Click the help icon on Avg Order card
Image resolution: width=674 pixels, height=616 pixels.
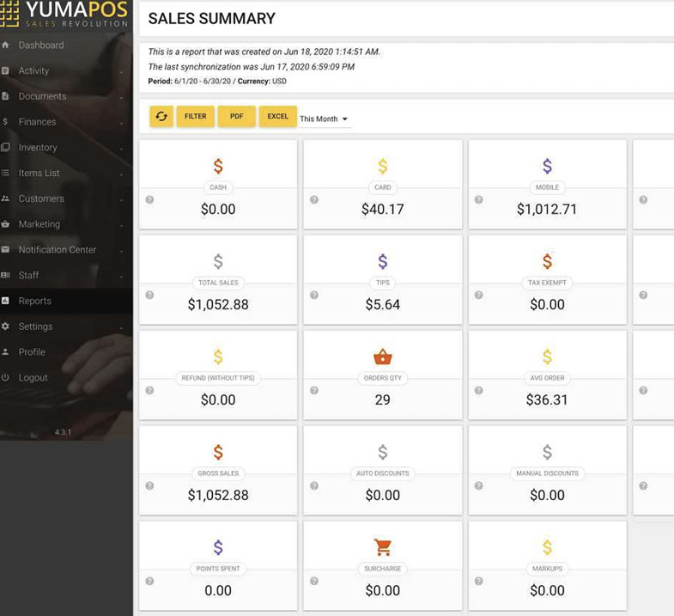[x=479, y=390]
